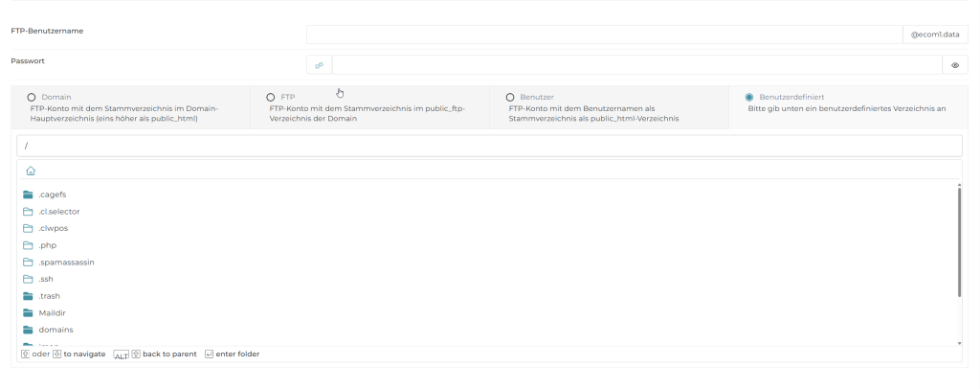980x389 pixels.
Task: Open the .spamassassin folder entry
Action: click(x=66, y=262)
